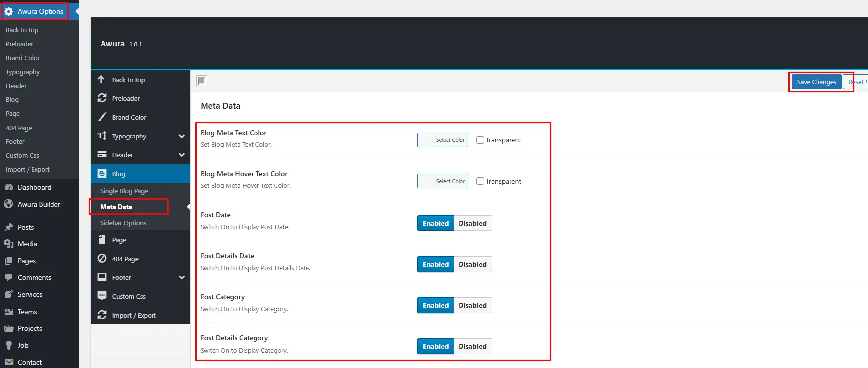Click the expand all sections icon
Viewport: 868px width, 368px height.
(x=202, y=81)
